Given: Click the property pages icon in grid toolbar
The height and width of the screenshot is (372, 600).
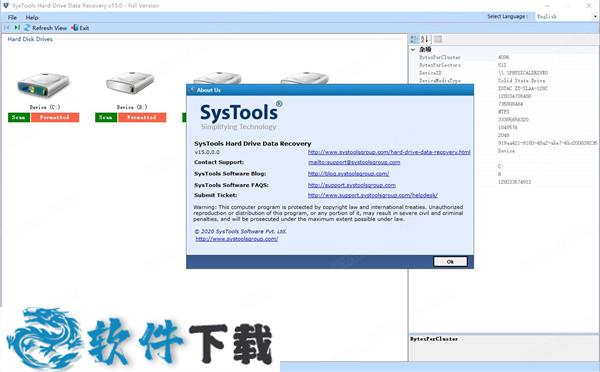Looking at the screenshot, I should point(438,39).
